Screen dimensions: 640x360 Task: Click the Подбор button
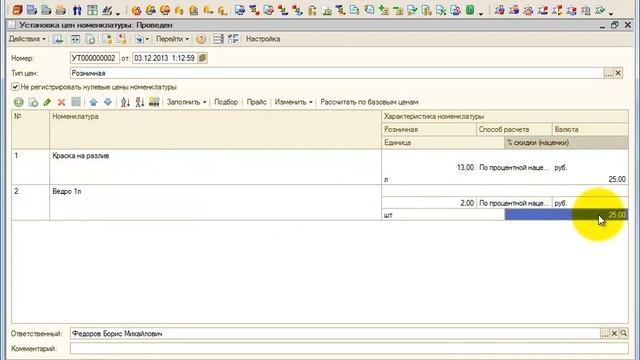click(226, 102)
